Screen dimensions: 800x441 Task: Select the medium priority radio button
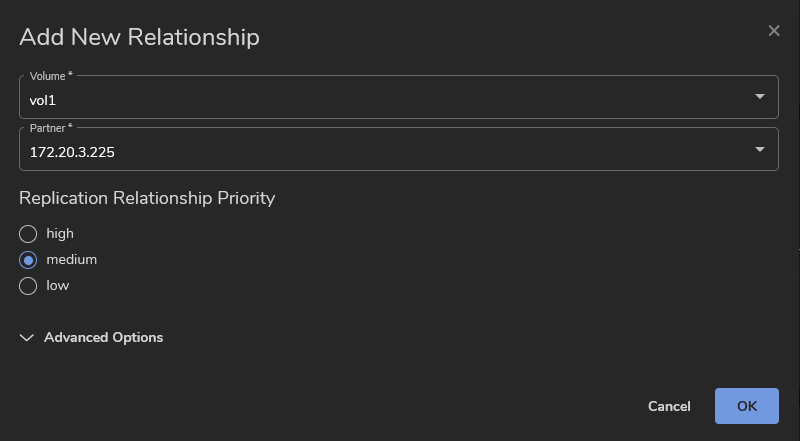28,260
